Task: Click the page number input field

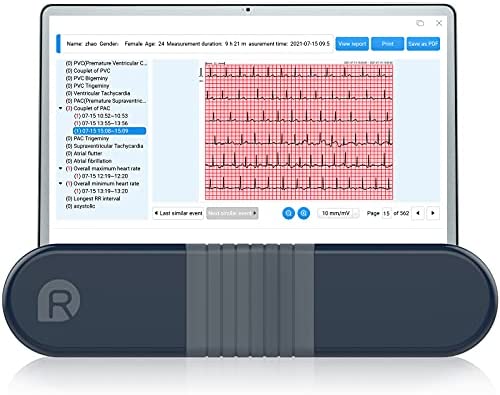Action: click(386, 213)
